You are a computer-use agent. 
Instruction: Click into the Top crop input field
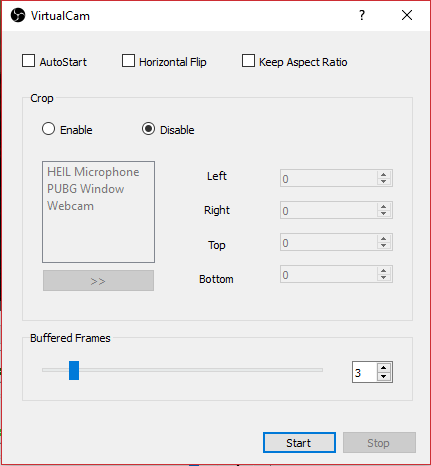point(329,242)
